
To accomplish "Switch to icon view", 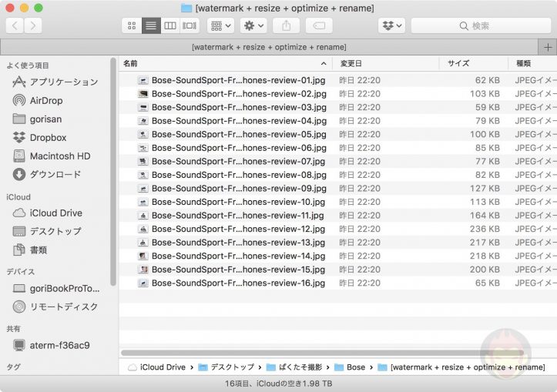I will 132,25.
